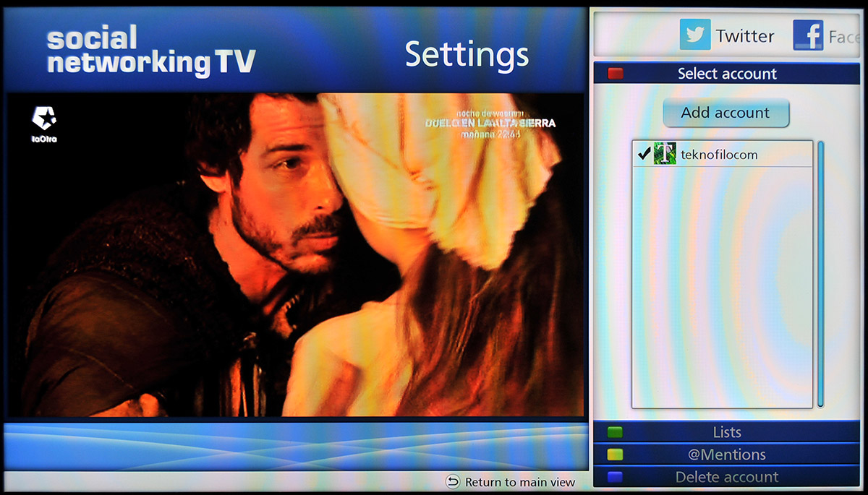Select the Delete account option
This screenshot has width=868, height=495.
point(726,477)
